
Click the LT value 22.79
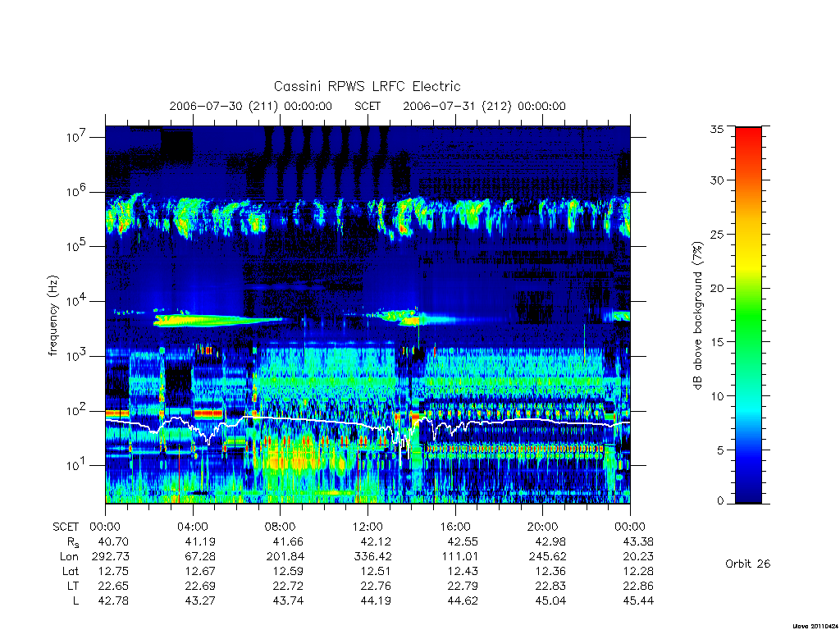pos(463,586)
